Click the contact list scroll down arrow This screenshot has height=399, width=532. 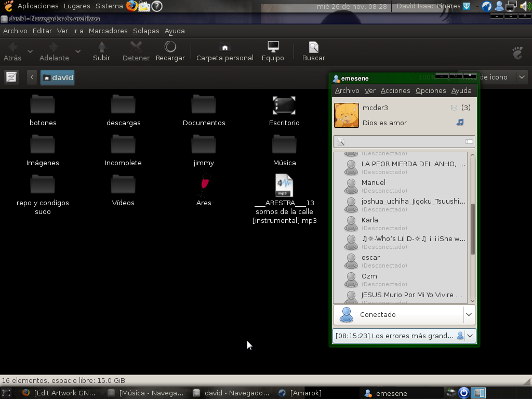tap(472, 301)
